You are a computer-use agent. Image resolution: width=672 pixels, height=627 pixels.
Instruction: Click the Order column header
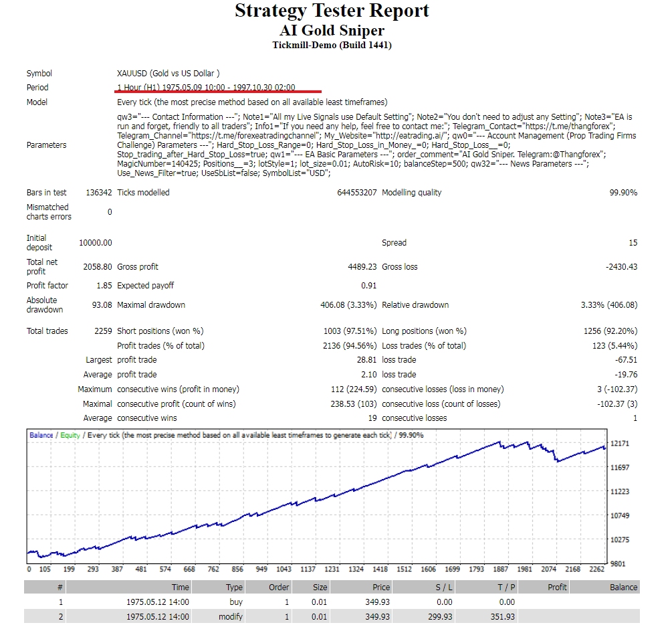point(278,587)
